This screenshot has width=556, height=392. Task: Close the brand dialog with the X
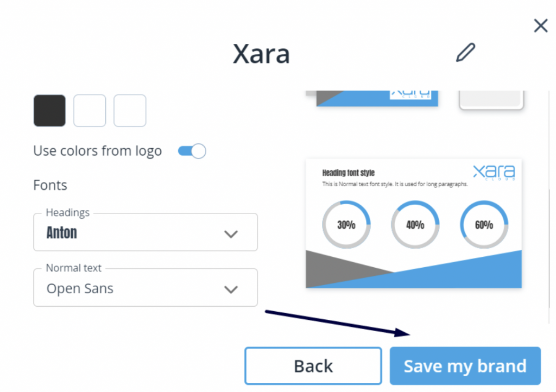540,26
